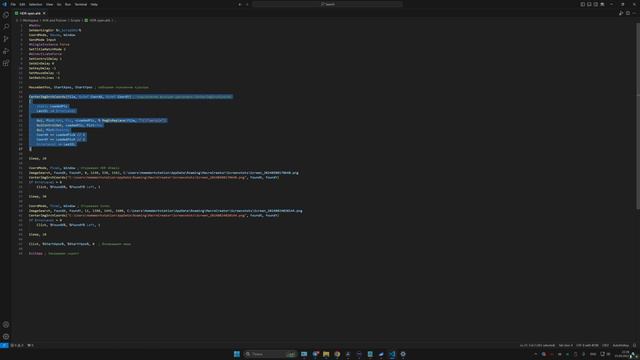The image size is (640, 360).
Task: Toggle the secondary side bar layout icon
Action: [x=596, y=4]
